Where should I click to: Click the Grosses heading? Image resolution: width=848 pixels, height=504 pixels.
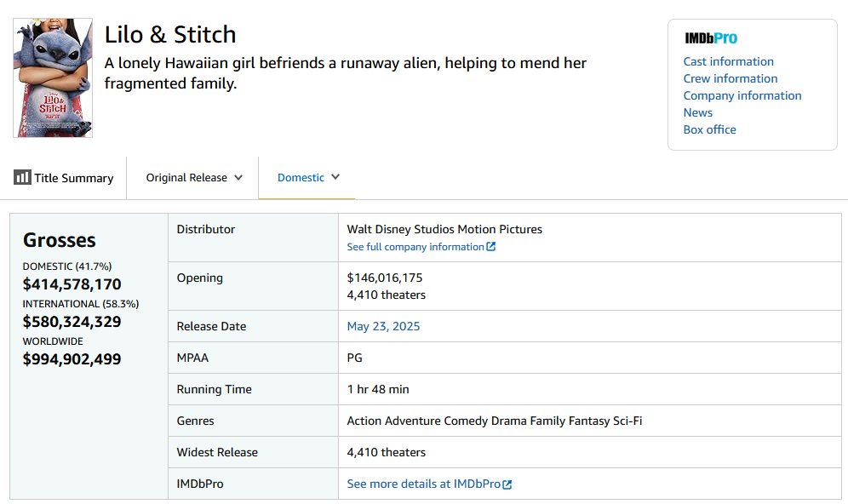click(60, 240)
